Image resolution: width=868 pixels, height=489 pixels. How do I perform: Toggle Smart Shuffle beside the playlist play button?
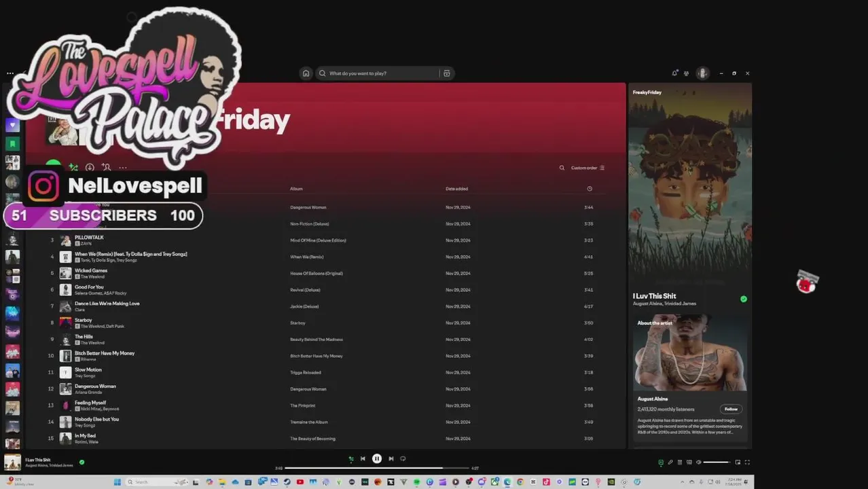pos(73,168)
